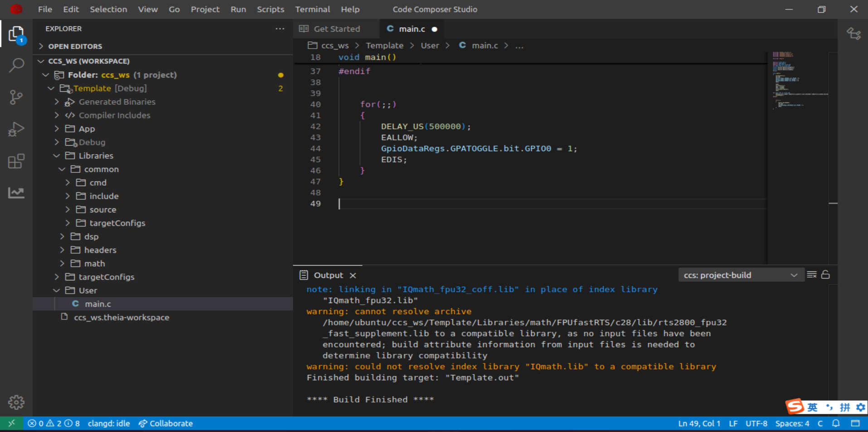
Task: Open the Explorer view in the activity bar
Action: click(16, 34)
